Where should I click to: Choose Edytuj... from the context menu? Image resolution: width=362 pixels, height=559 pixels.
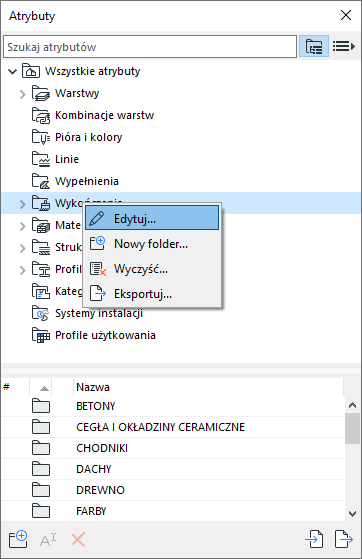[152, 218]
